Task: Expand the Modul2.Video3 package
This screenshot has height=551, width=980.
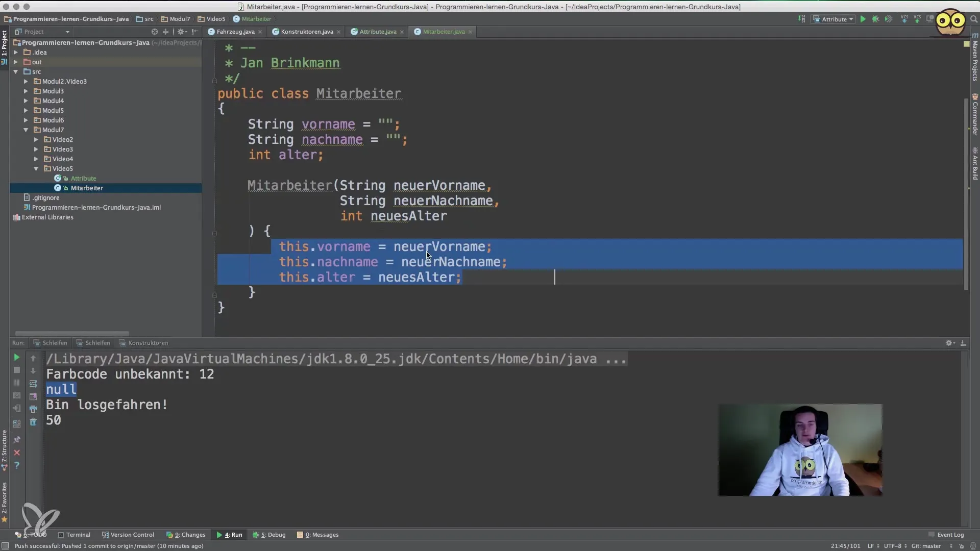Action: click(x=26, y=81)
